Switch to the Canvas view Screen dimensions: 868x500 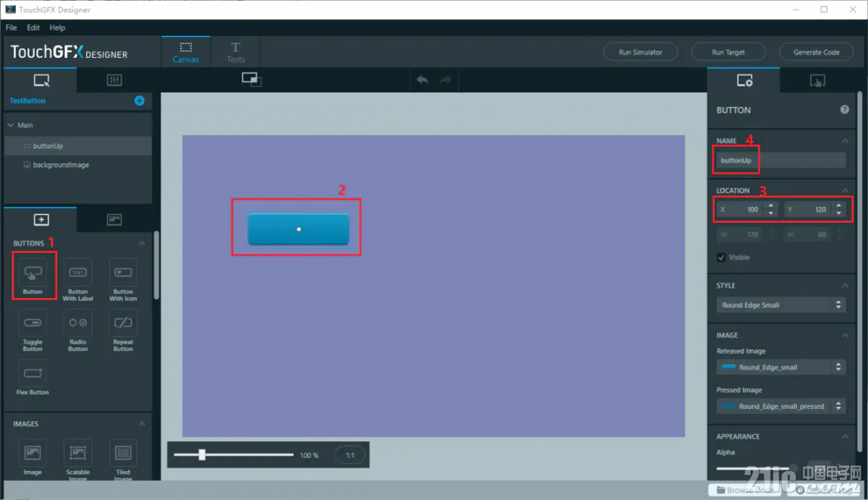point(186,52)
